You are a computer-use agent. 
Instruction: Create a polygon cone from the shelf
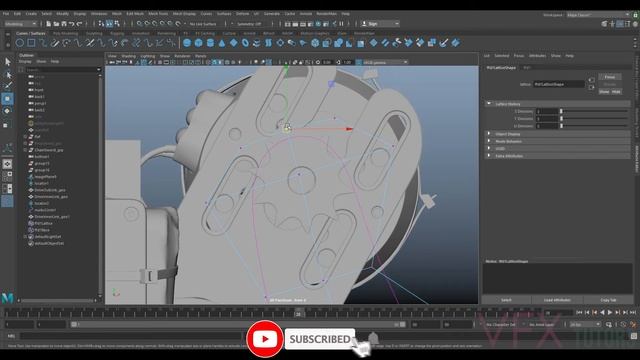(x=222, y=42)
